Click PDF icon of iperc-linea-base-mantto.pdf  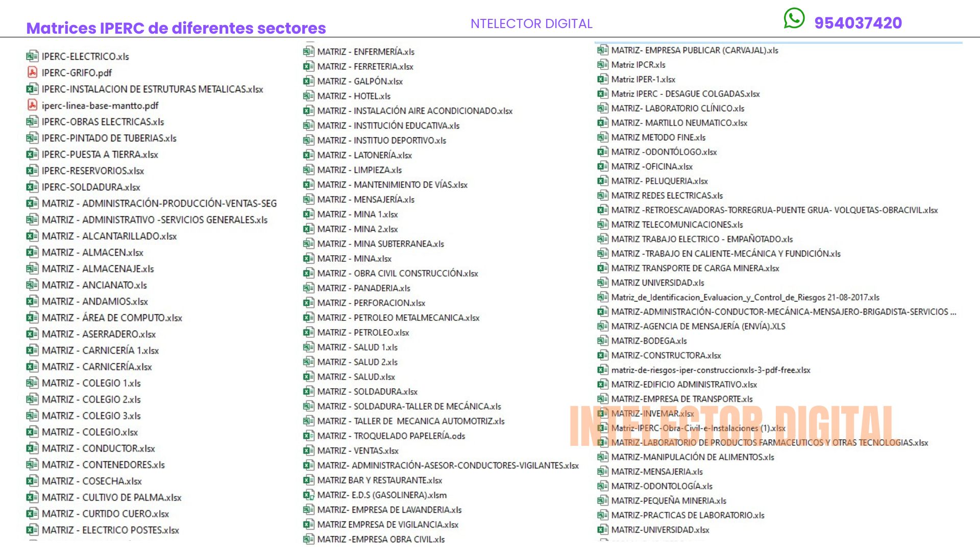point(32,105)
